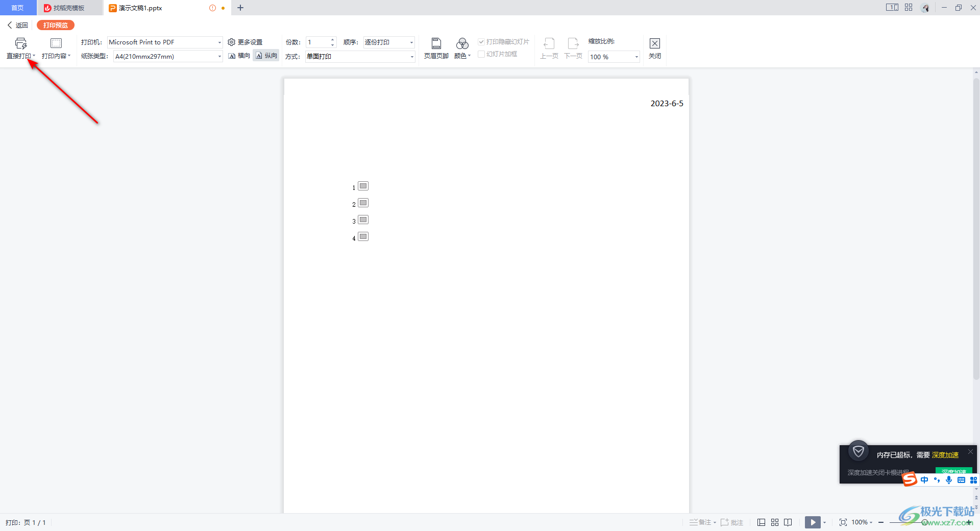The height and width of the screenshot is (531, 980).
Task: Switch to normal view icon
Action: pos(761,522)
